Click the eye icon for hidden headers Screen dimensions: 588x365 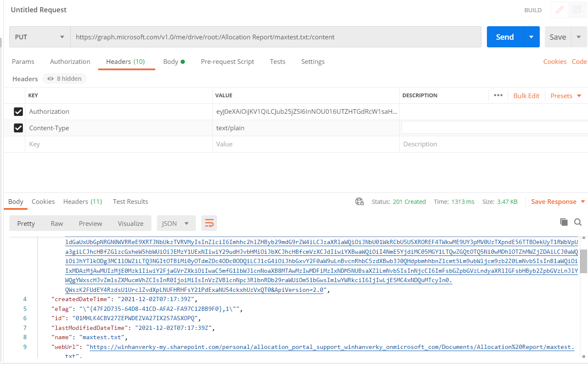(51, 79)
